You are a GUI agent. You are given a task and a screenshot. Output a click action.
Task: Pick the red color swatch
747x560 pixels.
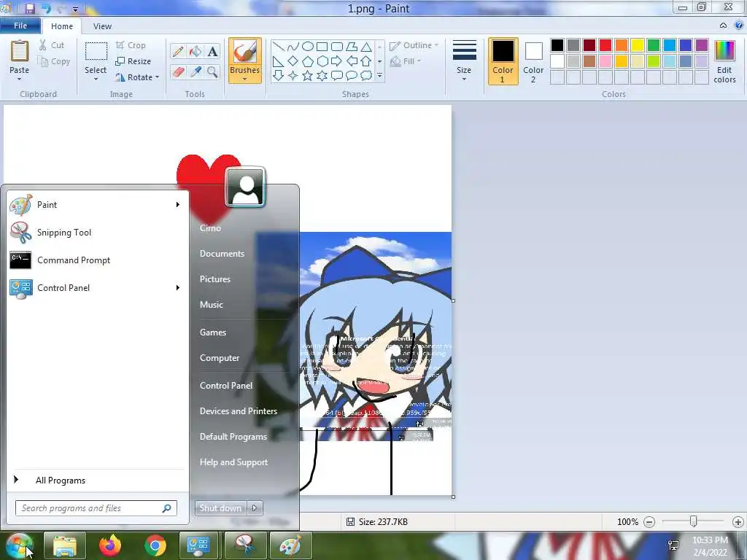tap(605, 45)
